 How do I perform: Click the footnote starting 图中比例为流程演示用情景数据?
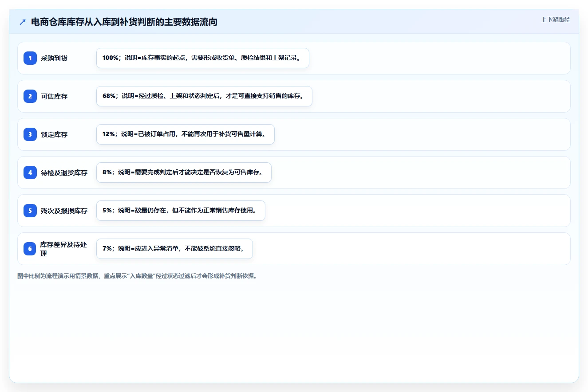click(x=137, y=276)
